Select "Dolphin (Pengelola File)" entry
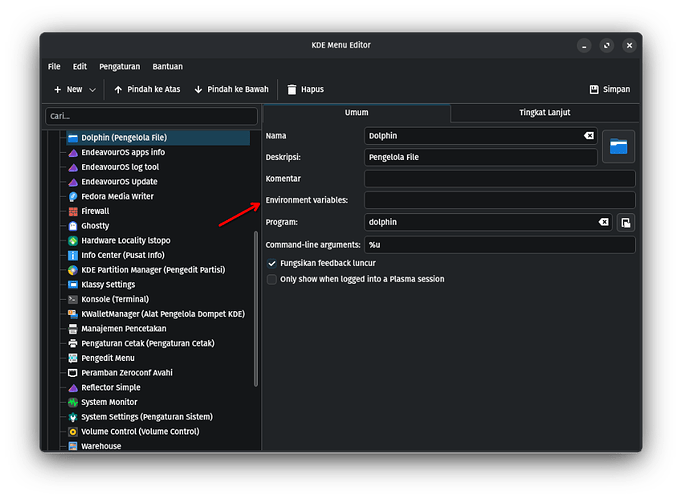The height and width of the screenshot is (500, 682). [x=158, y=138]
